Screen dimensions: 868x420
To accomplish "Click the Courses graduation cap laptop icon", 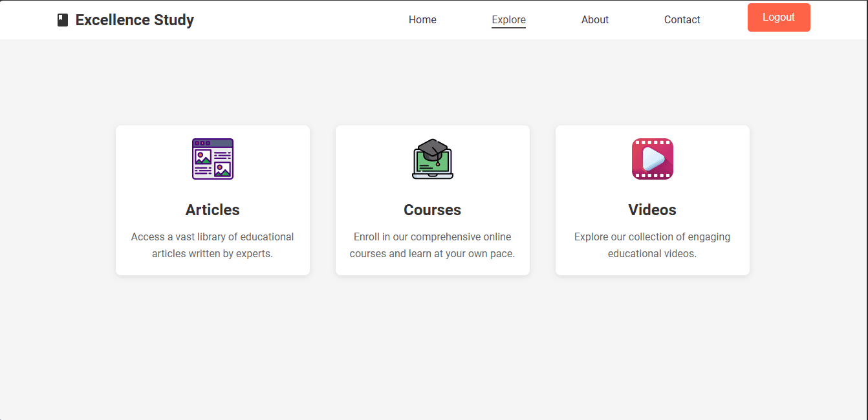I will click(x=433, y=159).
